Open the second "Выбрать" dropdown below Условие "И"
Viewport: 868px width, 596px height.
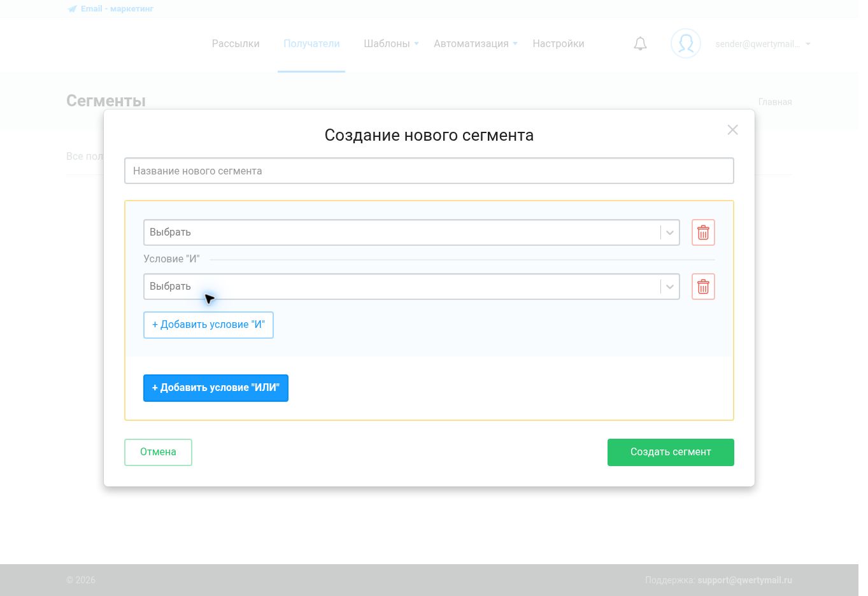(x=411, y=287)
